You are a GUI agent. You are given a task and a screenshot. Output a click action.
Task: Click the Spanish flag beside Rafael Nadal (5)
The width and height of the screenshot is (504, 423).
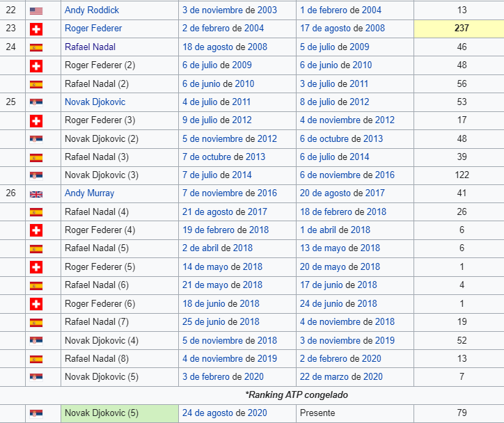[36, 249]
